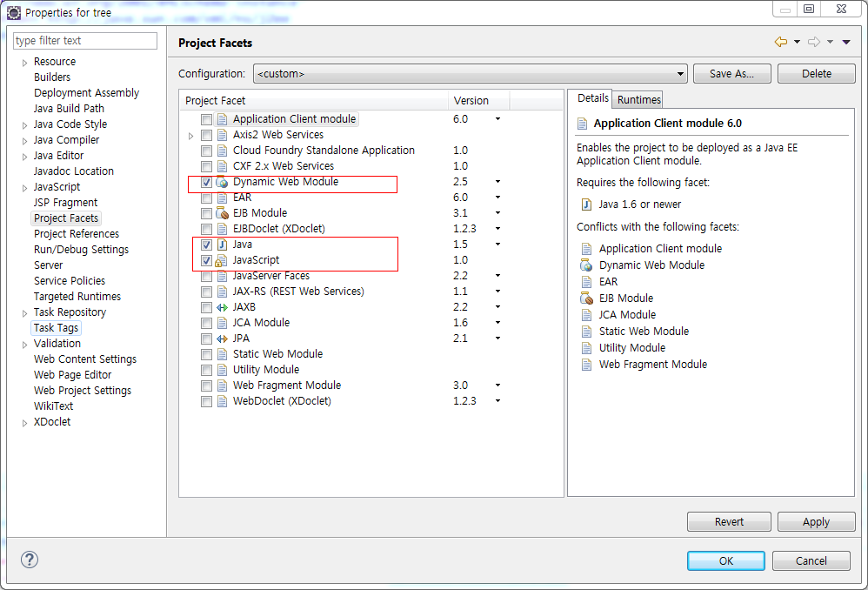Click the forward navigation arrow icon
Viewport: 868px width, 590px height.
click(814, 42)
